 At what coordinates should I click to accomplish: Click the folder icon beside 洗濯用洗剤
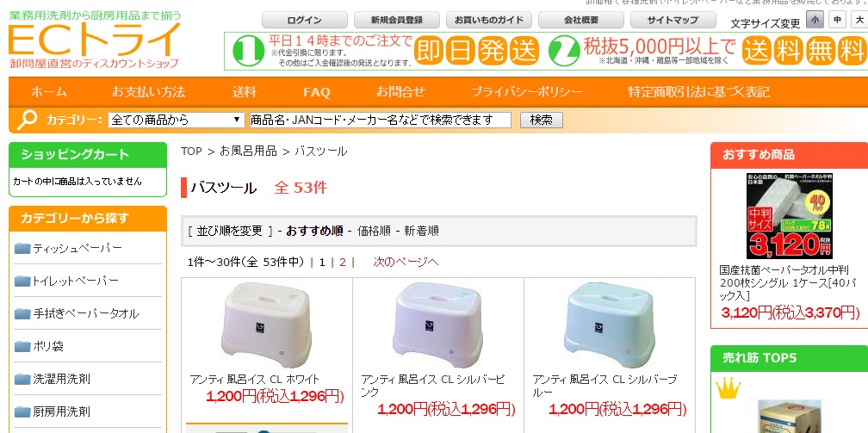22,380
